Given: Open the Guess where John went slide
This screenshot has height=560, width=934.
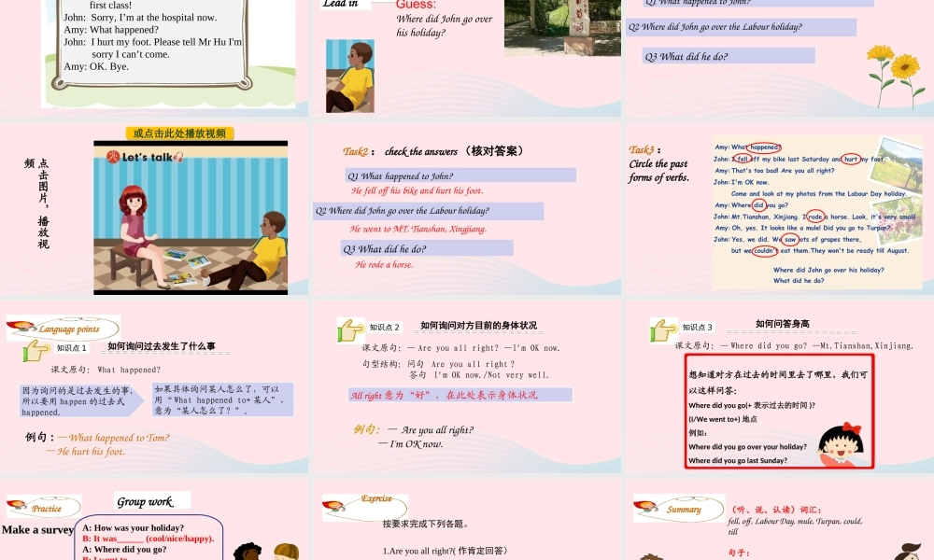Looking at the screenshot, I should pos(466,57).
